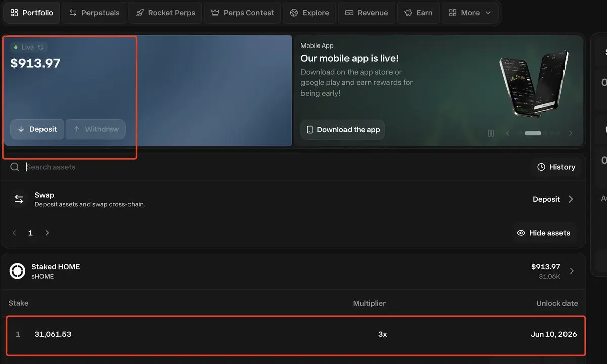Expand the More dropdown menu
The height and width of the screenshot is (364, 607).
coord(470,13)
